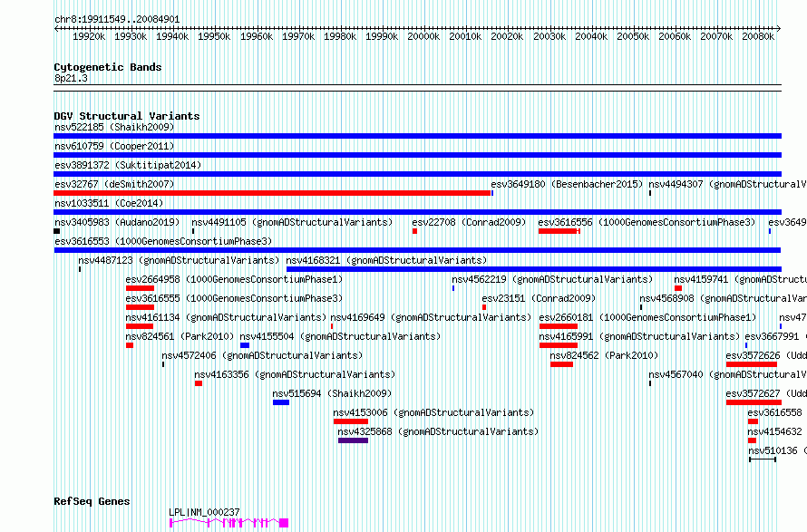Open the nsv4153006 gnomAD variant label
The image size is (807, 532).
433,412
